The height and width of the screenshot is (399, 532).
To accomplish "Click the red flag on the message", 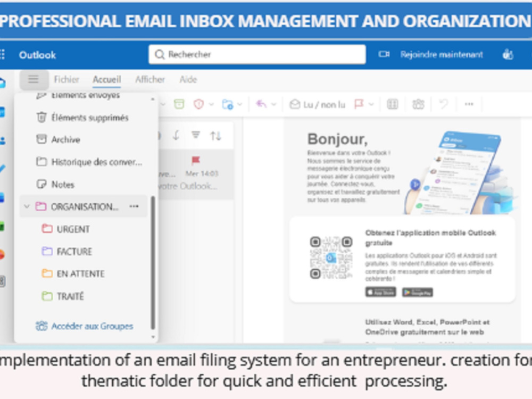I will coord(196,160).
